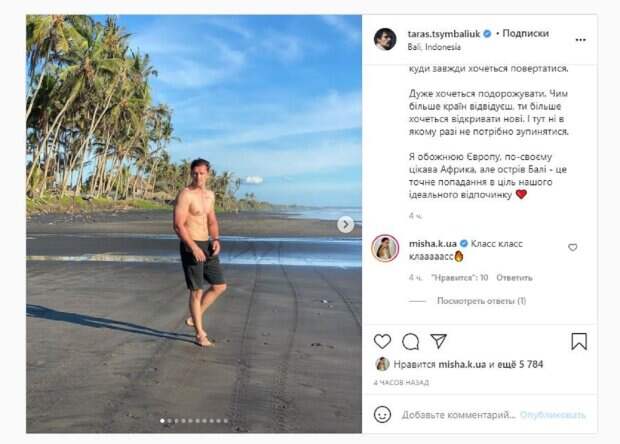Click the Опубликовать button
The height and width of the screenshot is (444, 620).
(x=553, y=414)
